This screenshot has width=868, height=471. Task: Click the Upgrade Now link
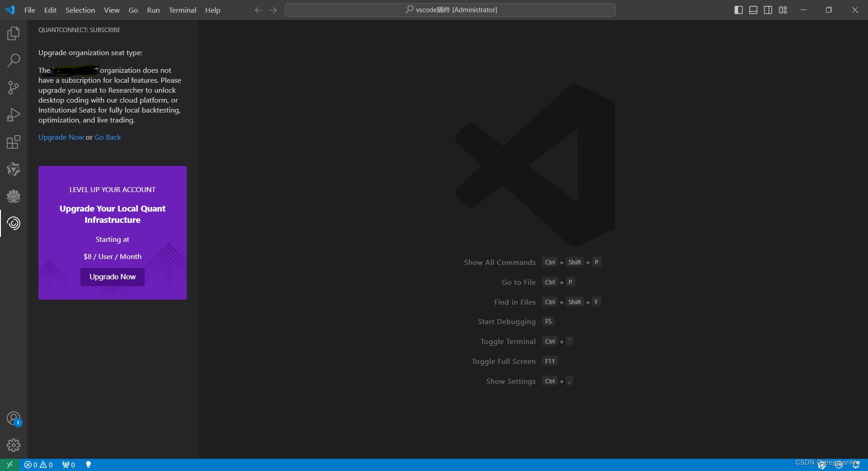click(x=61, y=137)
